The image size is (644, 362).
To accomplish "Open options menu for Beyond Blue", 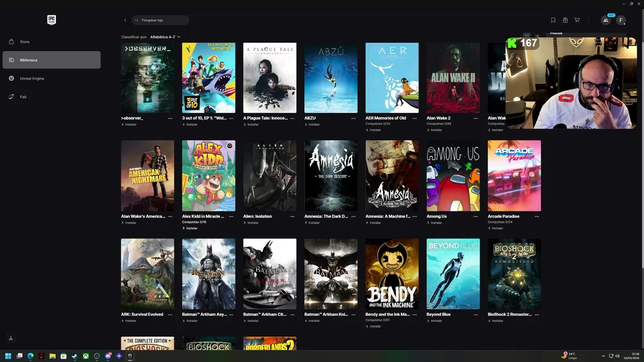I will [475, 314].
